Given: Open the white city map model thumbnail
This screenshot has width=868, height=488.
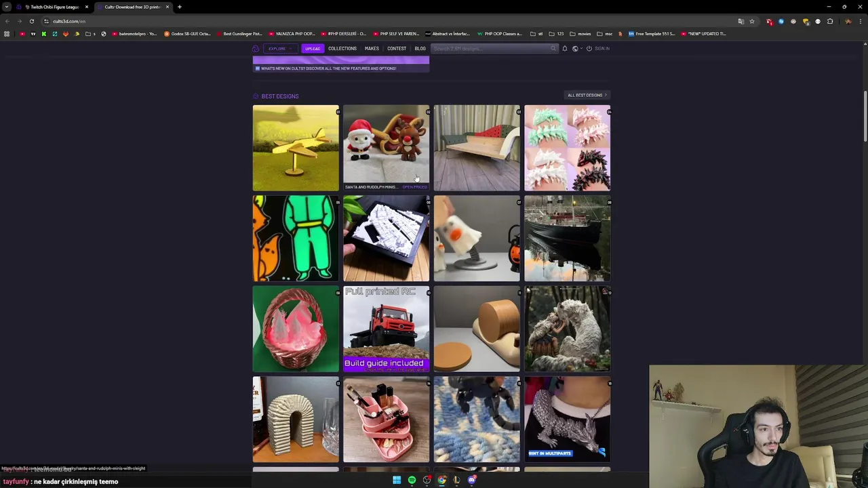Looking at the screenshot, I should (x=387, y=239).
